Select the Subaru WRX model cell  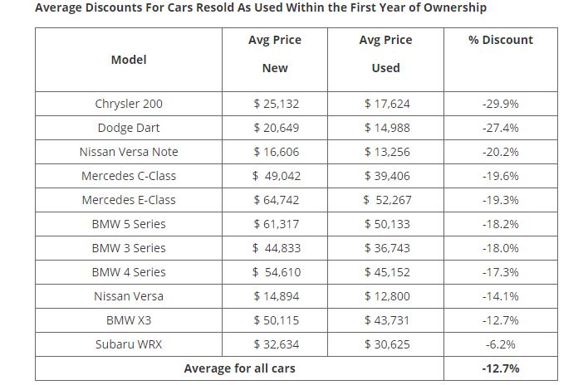click(129, 344)
